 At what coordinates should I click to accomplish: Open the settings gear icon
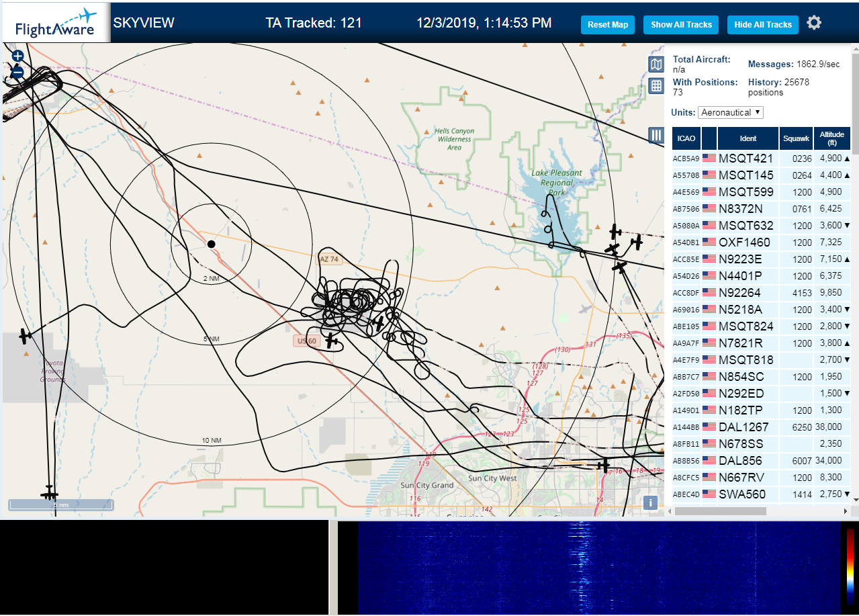(x=814, y=23)
